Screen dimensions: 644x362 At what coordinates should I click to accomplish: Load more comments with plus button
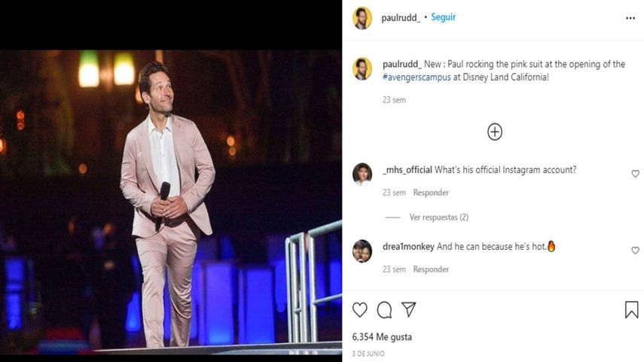click(495, 132)
